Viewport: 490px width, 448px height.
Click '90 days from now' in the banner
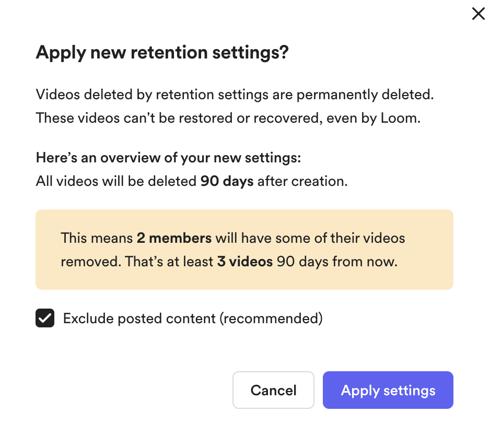(x=337, y=262)
